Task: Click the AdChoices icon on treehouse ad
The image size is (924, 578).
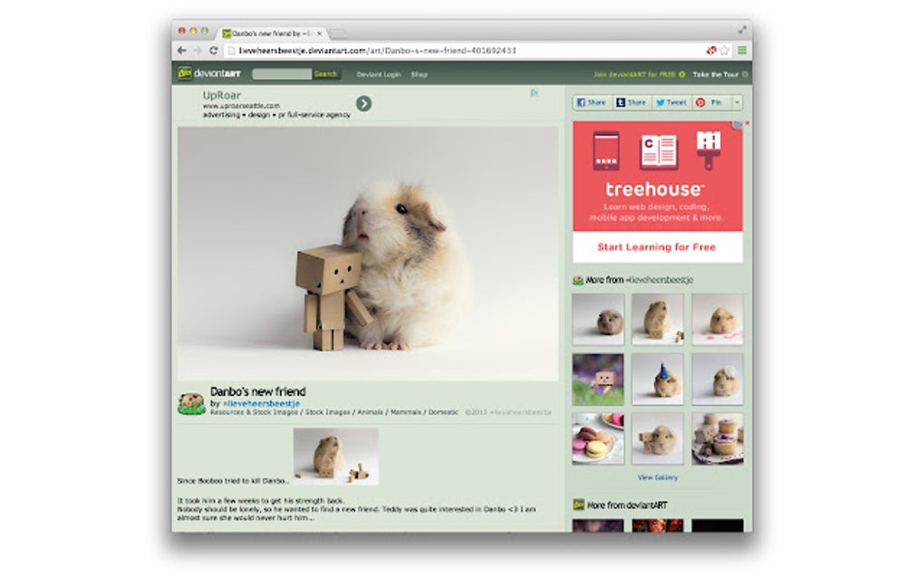Action: (x=737, y=124)
